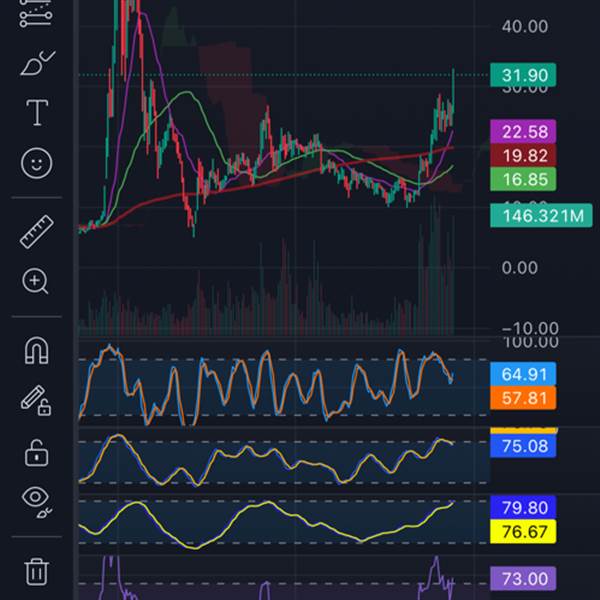The width and height of the screenshot is (600, 600).
Task: Click the 40.00 price axis label
Action: pos(525,26)
